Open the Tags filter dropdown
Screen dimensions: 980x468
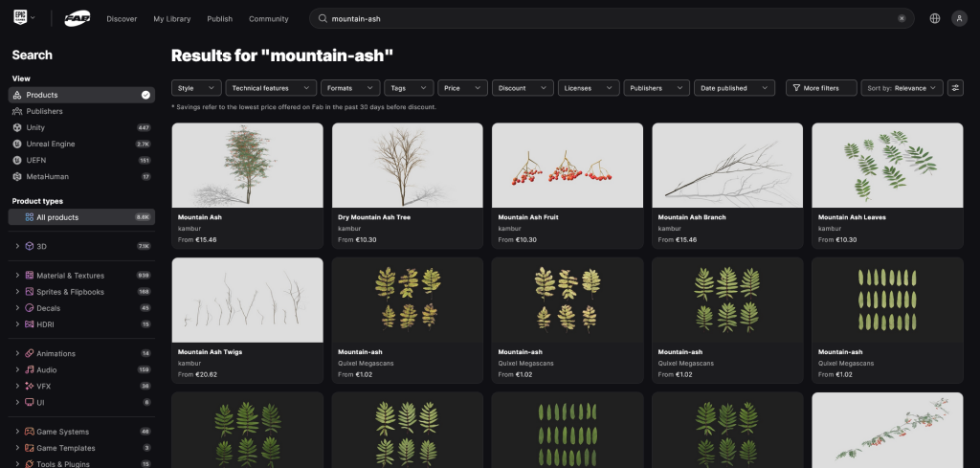(x=409, y=88)
